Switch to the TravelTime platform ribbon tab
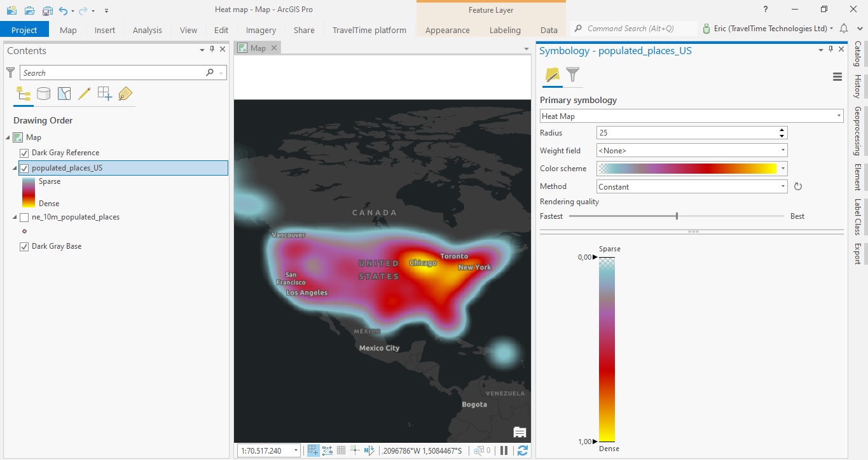Viewport: 868px width, 460px height. 368,29
